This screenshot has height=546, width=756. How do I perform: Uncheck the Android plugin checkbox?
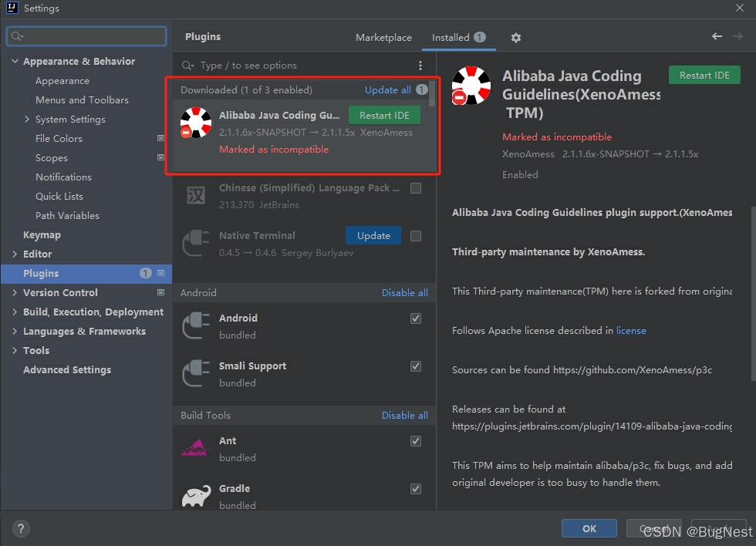point(416,318)
